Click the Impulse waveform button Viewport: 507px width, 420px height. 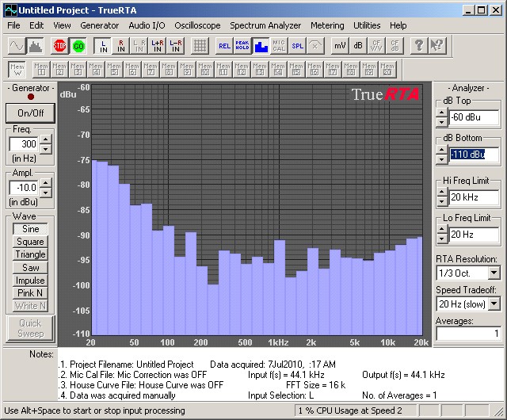[30, 280]
